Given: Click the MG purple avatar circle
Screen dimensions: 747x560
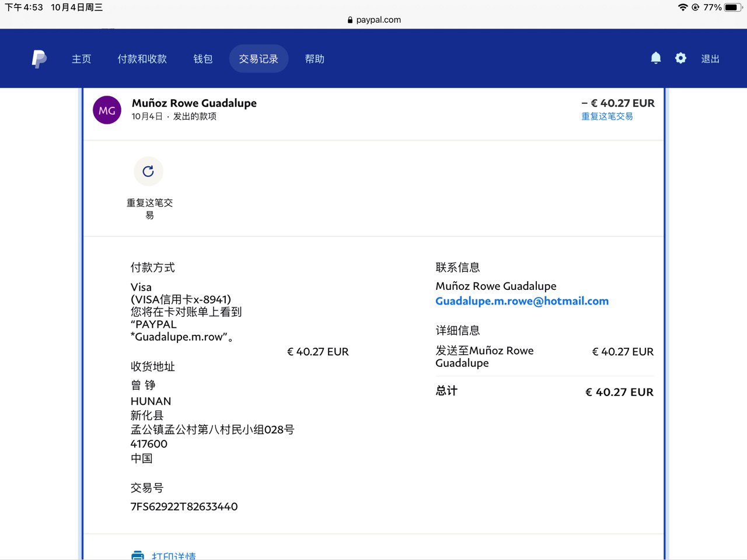Looking at the screenshot, I should [x=107, y=110].
